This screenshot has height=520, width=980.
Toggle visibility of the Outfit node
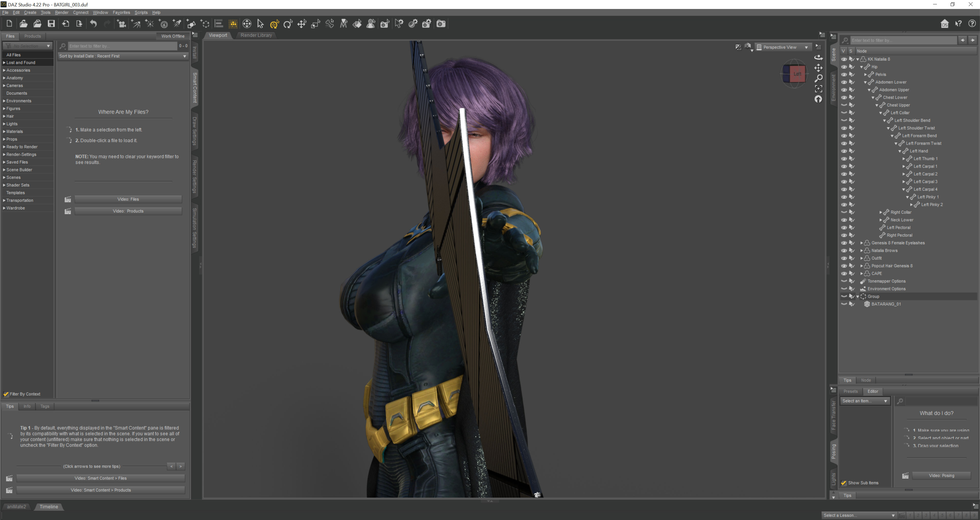844,258
